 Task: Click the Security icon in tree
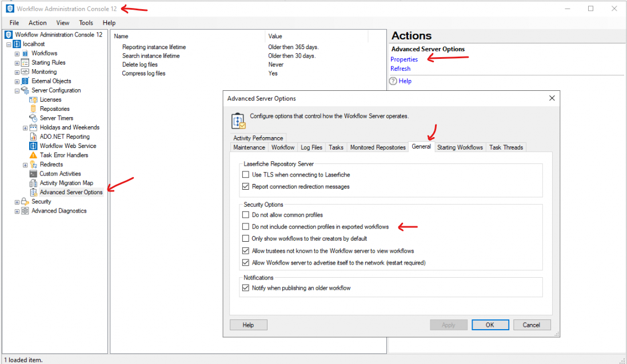coord(25,201)
